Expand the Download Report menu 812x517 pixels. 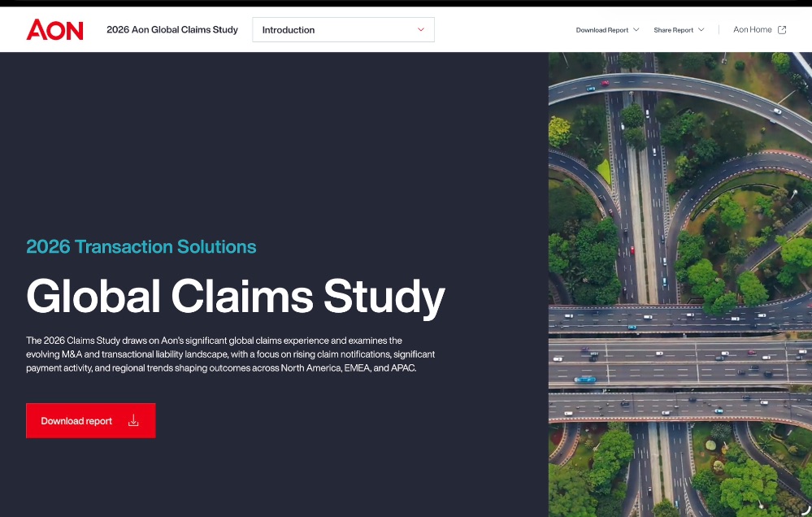(607, 30)
